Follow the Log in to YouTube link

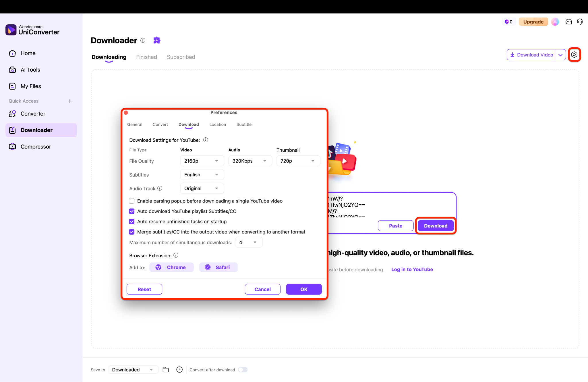click(412, 269)
